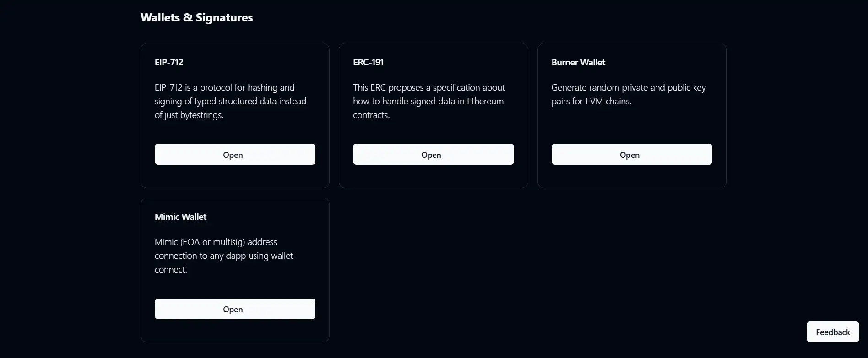The height and width of the screenshot is (358, 868).
Task: Click "how to handle signed data in Ethereum" line
Action: coord(428,101)
